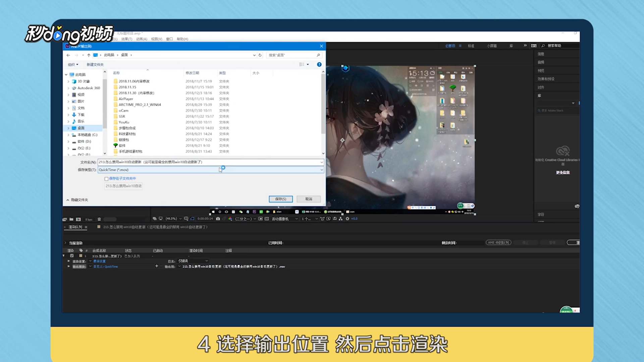Check the save in subfolder checkbox

pos(106,179)
